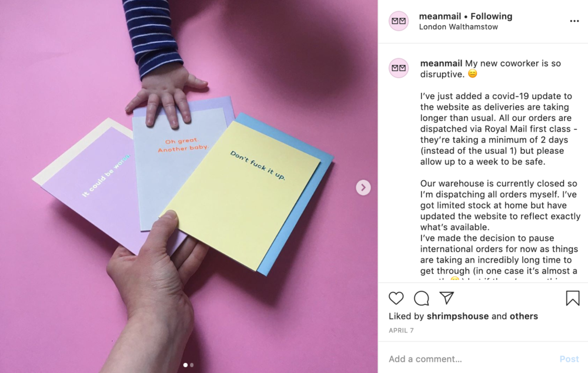Image resolution: width=588 pixels, height=373 pixels.
Task: Open the April 7 post date link
Action: [x=401, y=330]
